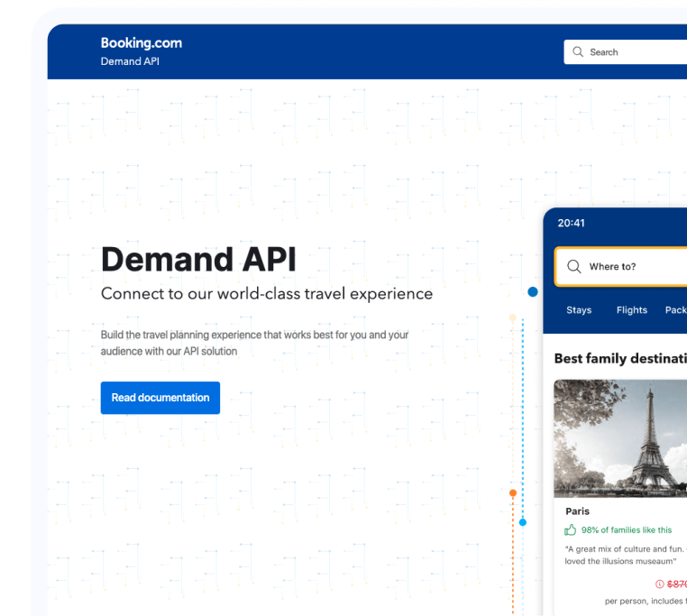Tap the green thumbs-up icon under Paris
The image size is (687, 616).
(x=571, y=530)
